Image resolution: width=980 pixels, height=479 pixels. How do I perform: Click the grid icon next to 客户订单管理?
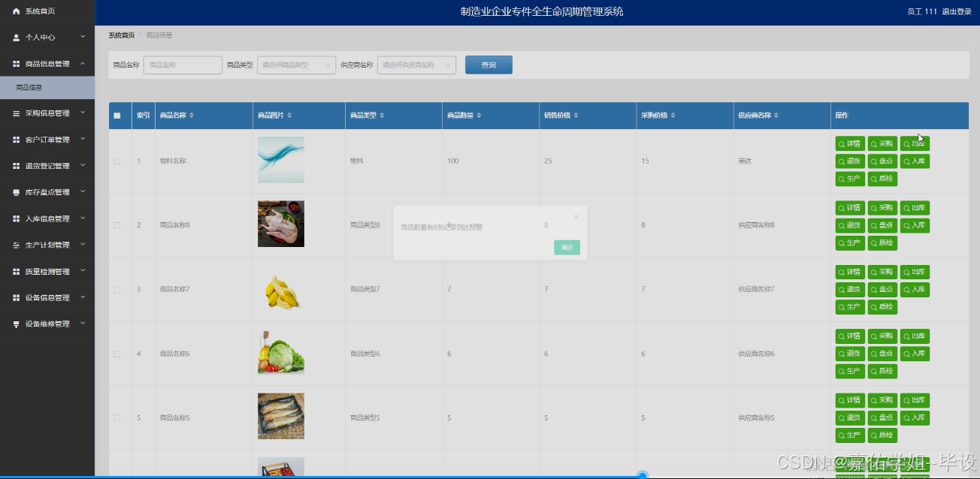(x=17, y=140)
